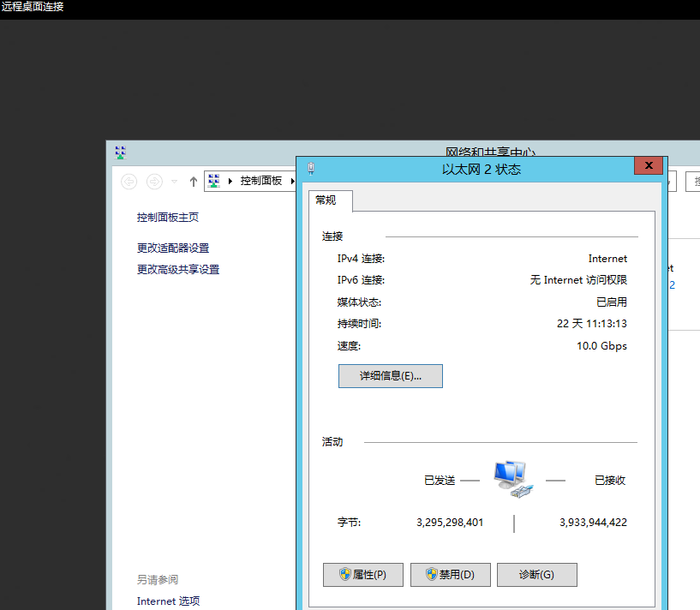The width and height of the screenshot is (700, 610).
Task: Open adapter 属性(P) properties
Action: click(362, 575)
